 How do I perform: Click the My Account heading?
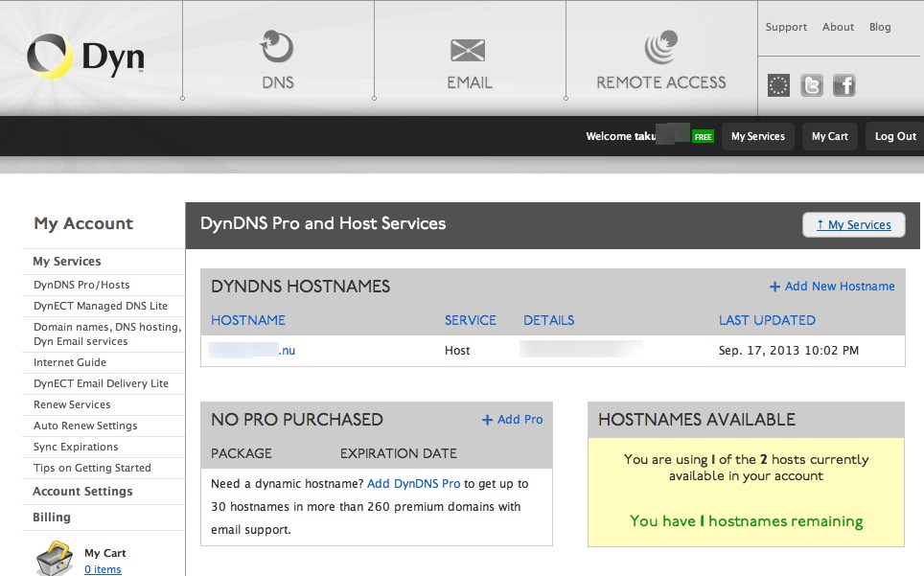tap(83, 223)
